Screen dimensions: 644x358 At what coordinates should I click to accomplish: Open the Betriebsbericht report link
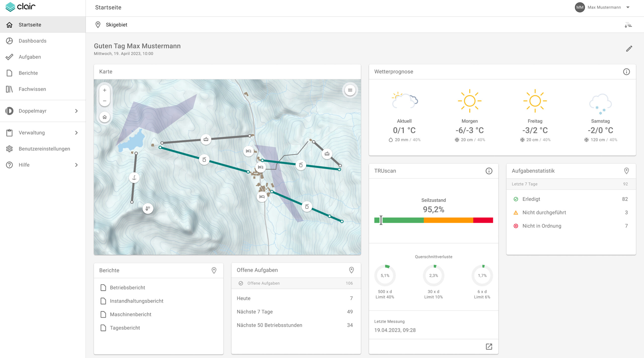(127, 288)
